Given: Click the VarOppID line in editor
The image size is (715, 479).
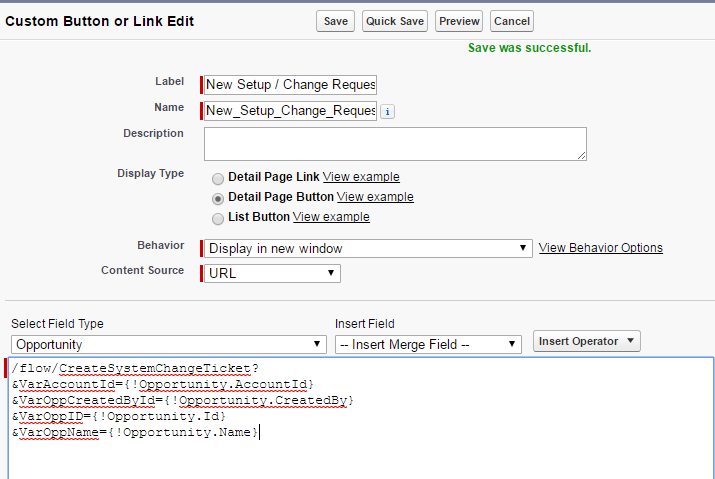Looking at the screenshot, I should (119, 417).
